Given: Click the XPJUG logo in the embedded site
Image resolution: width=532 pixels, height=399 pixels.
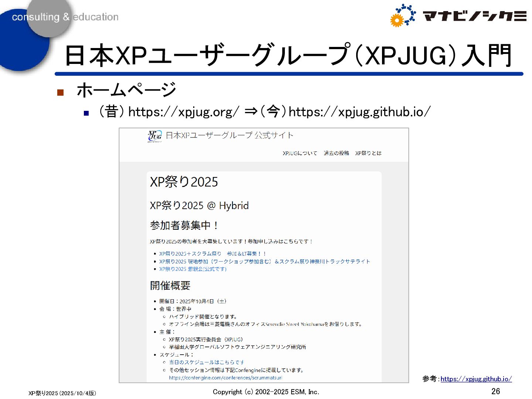Looking at the screenshot, I should pos(155,136).
